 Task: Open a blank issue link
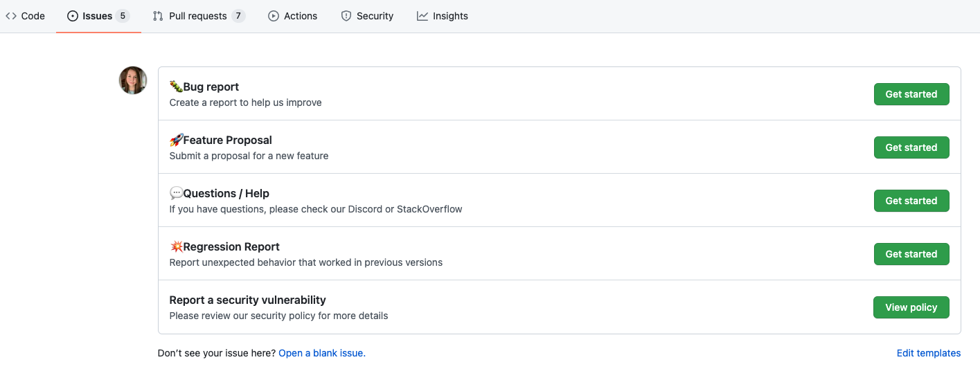(321, 353)
